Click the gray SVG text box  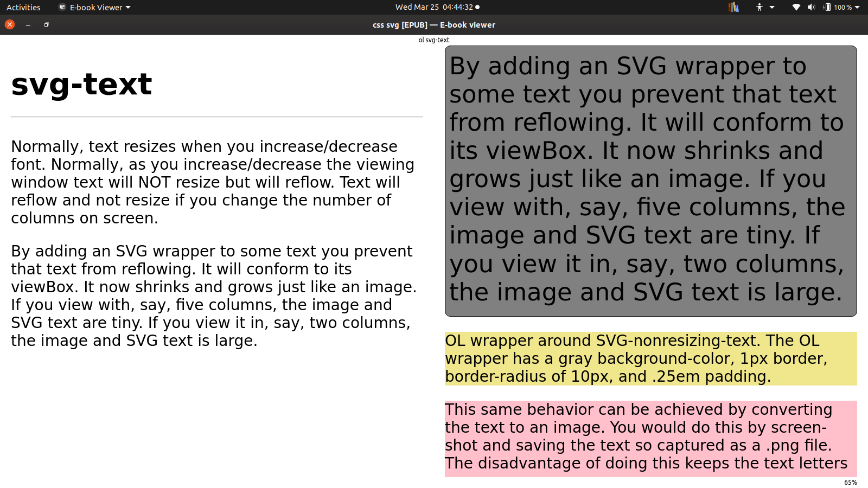click(651, 181)
